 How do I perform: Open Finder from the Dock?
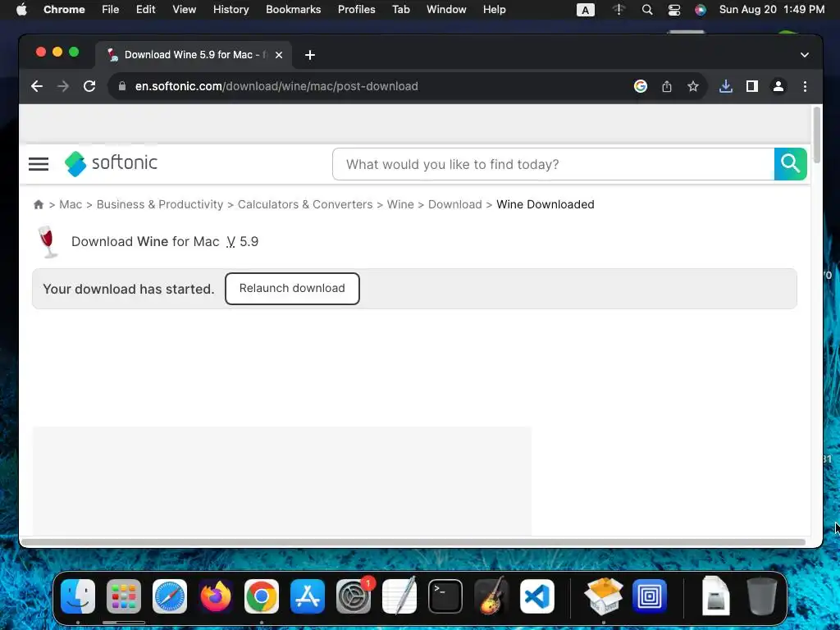(78, 596)
